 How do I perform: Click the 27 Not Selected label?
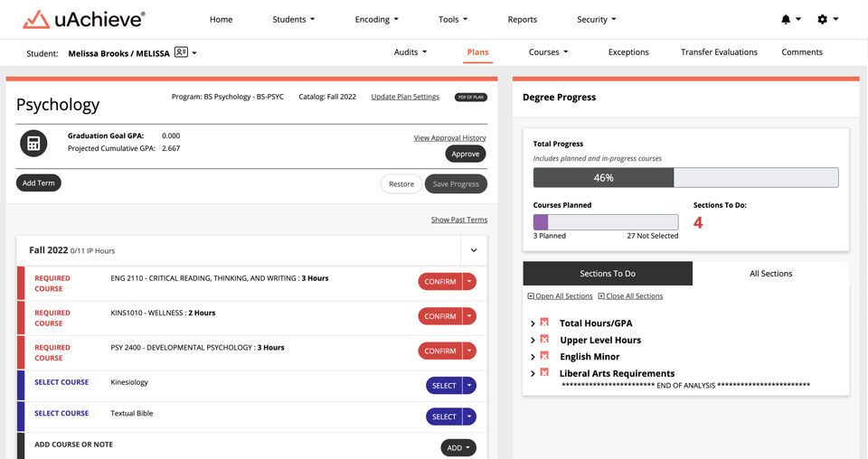[652, 236]
